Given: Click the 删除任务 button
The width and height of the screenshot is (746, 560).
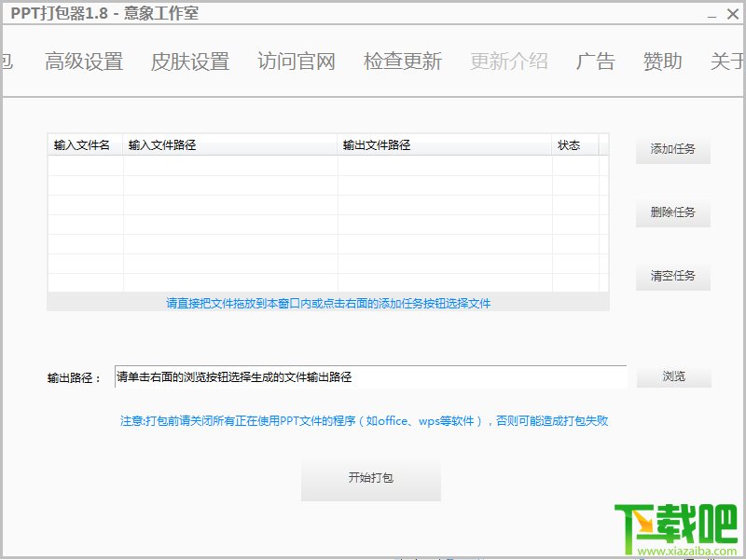Looking at the screenshot, I should pyautogui.click(x=672, y=213).
